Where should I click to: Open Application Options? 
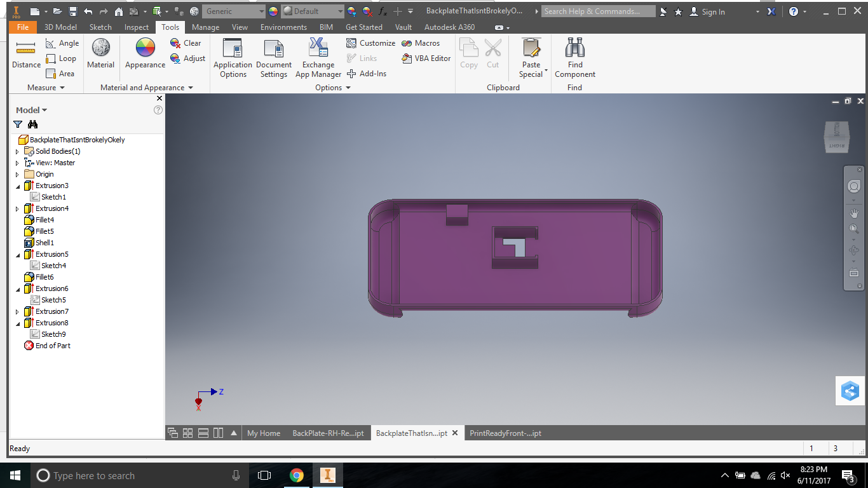click(233, 58)
